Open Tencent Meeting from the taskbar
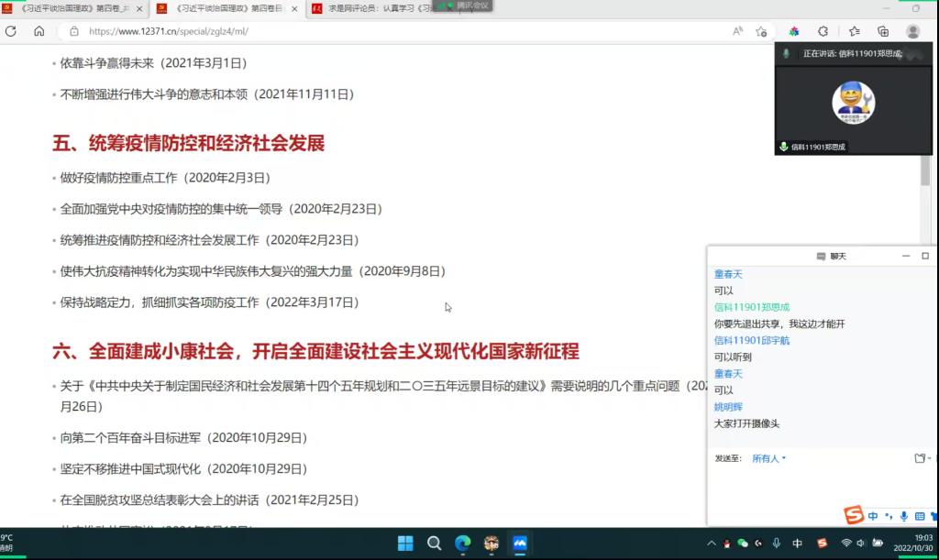939x560 pixels. point(520,543)
